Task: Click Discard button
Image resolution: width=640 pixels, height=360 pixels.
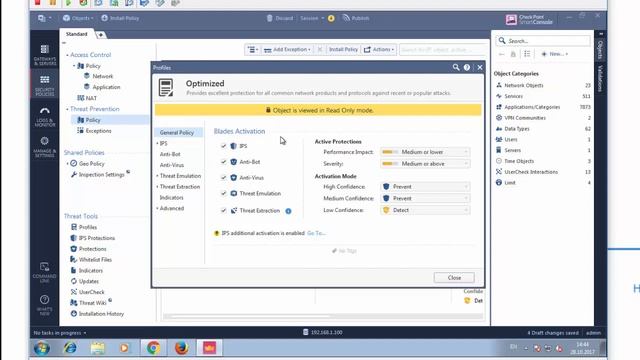Action: click(280, 18)
